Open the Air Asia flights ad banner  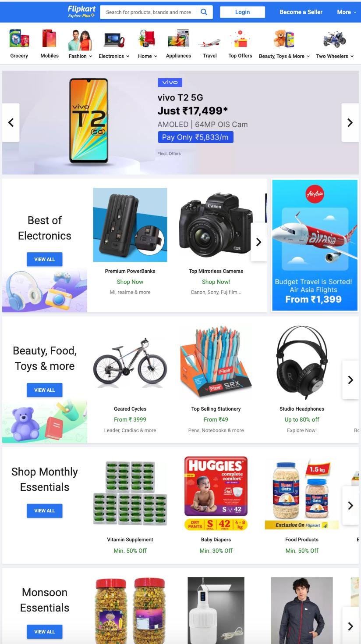pyautogui.click(x=315, y=245)
